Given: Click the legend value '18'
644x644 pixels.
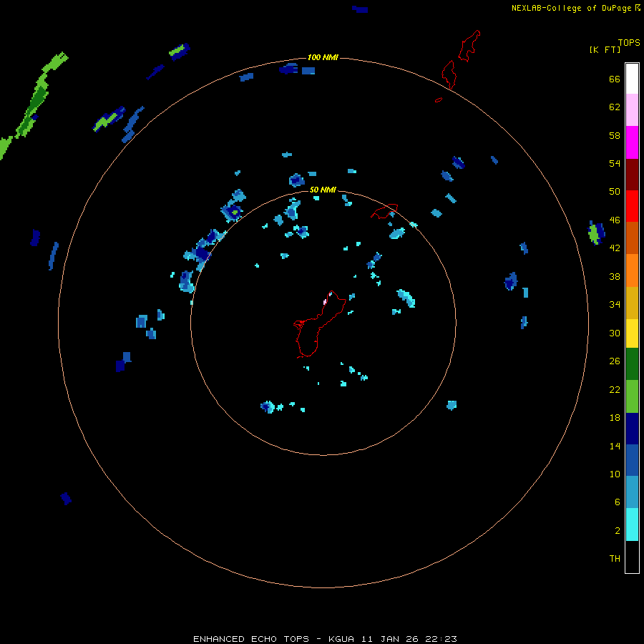Looking at the screenshot, I should (615, 418).
